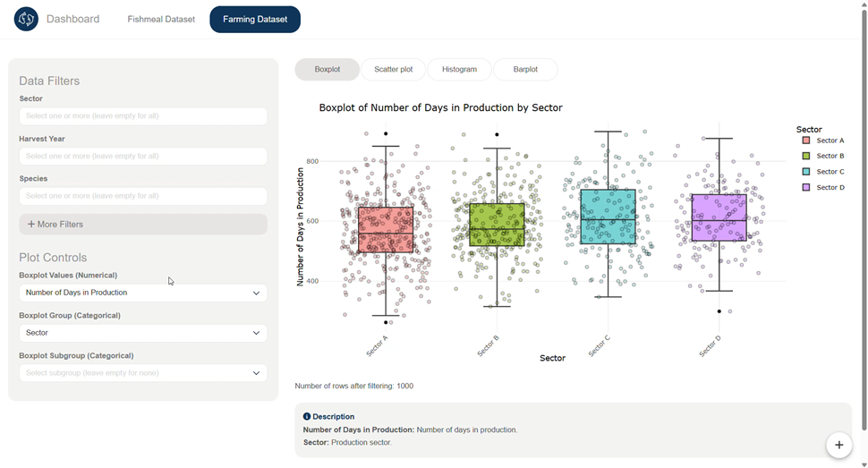The width and height of the screenshot is (868, 468).
Task: Expand Boxplot Subgroup dropdown
Action: 143,373
